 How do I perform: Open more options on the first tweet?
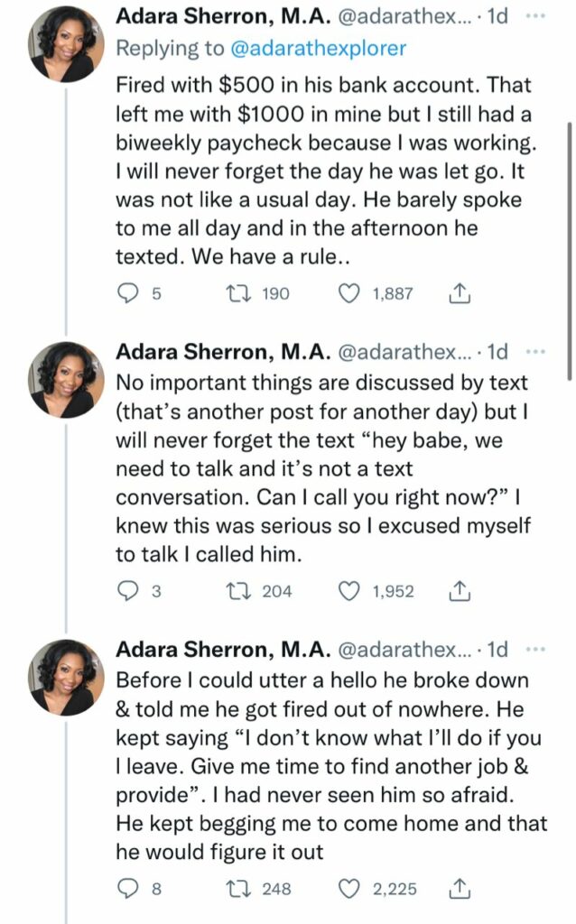534,16
